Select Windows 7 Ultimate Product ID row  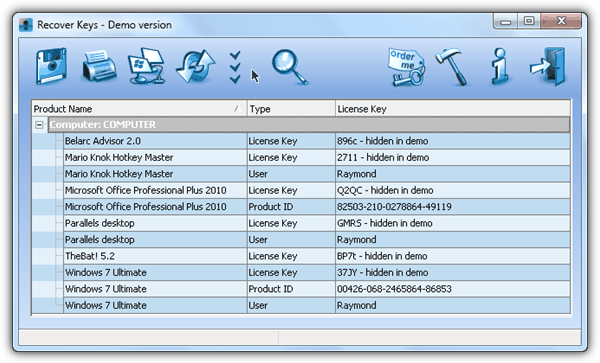(x=316, y=289)
